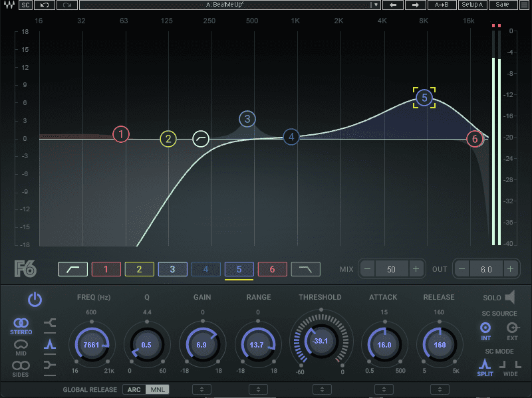Viewport: 532px width, 398px height.
Task: Set SC mode to WIDE
Action: [510, 368]
